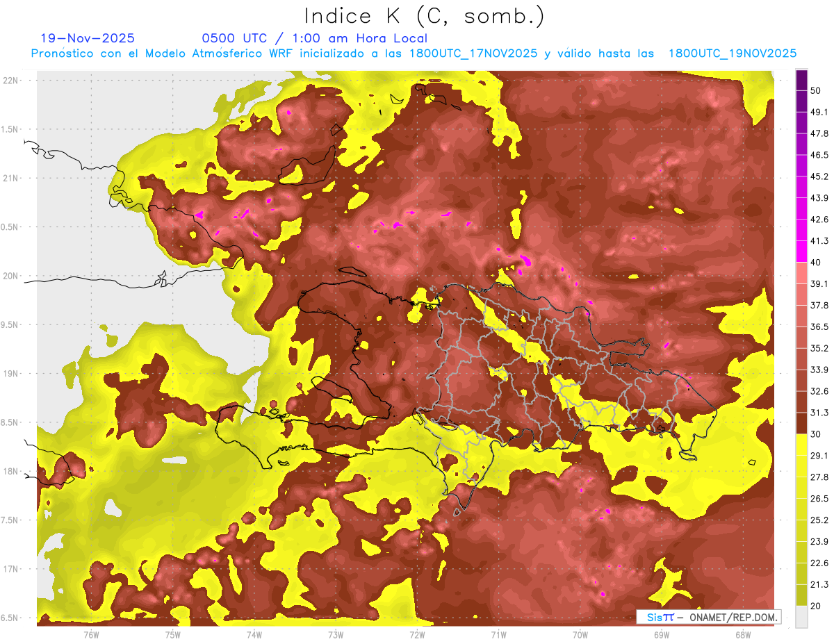The height and width of the screenshot is (644, 834).
Task: Click the colorbar value "46.5"
Action: (819, 155)
